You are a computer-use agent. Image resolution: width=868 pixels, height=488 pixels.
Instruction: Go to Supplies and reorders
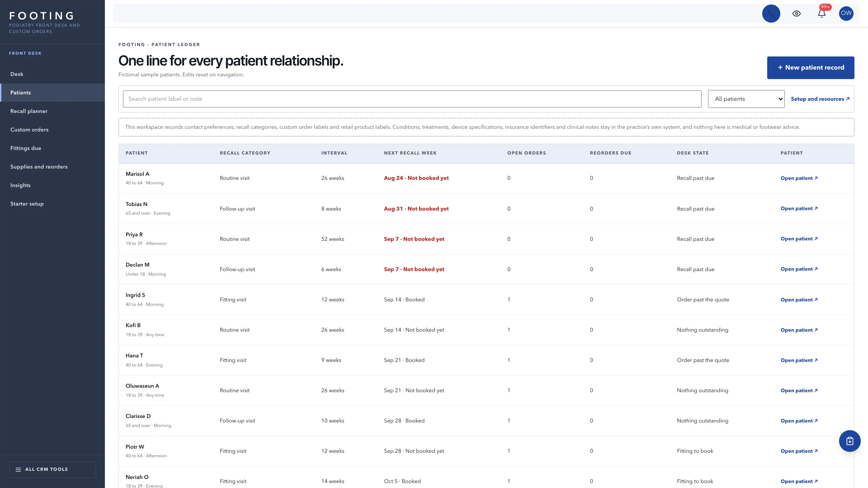point(52,167)
